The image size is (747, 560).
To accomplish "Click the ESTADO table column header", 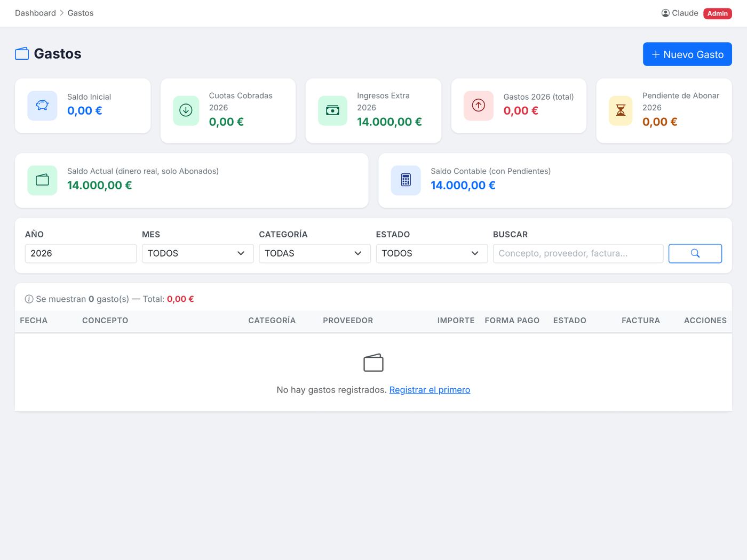I will coord(570,321).
